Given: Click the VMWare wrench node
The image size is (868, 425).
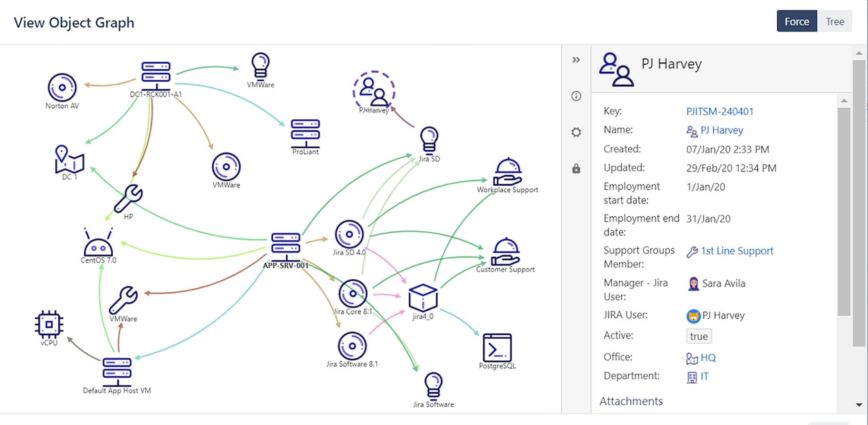Looking at the screenshot, I should [x=123, y=300].
